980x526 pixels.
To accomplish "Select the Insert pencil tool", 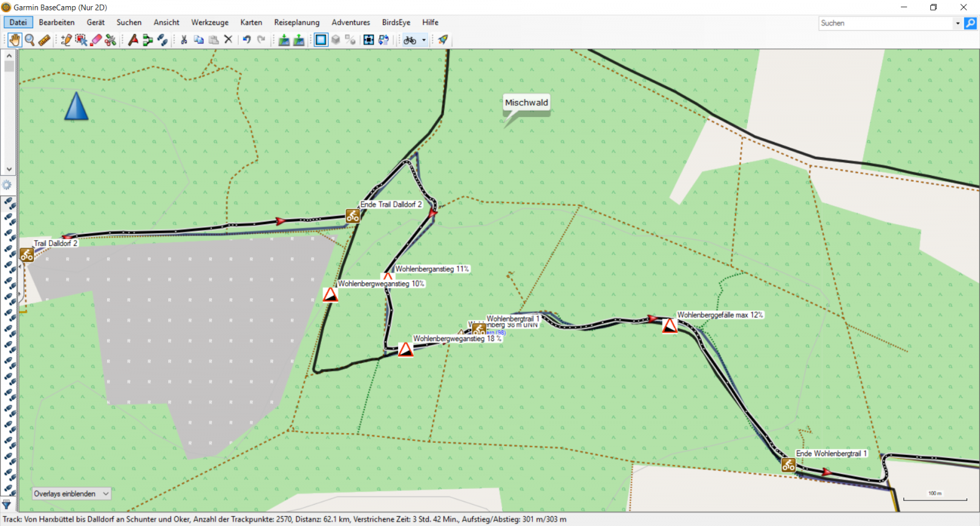I will pos(66,40).
